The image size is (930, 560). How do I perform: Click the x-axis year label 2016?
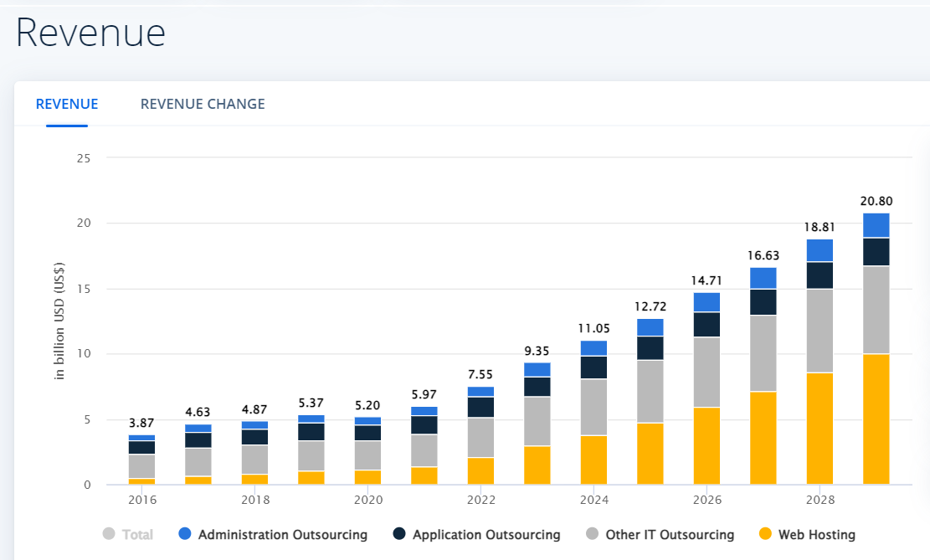click(x=142, y=500)
